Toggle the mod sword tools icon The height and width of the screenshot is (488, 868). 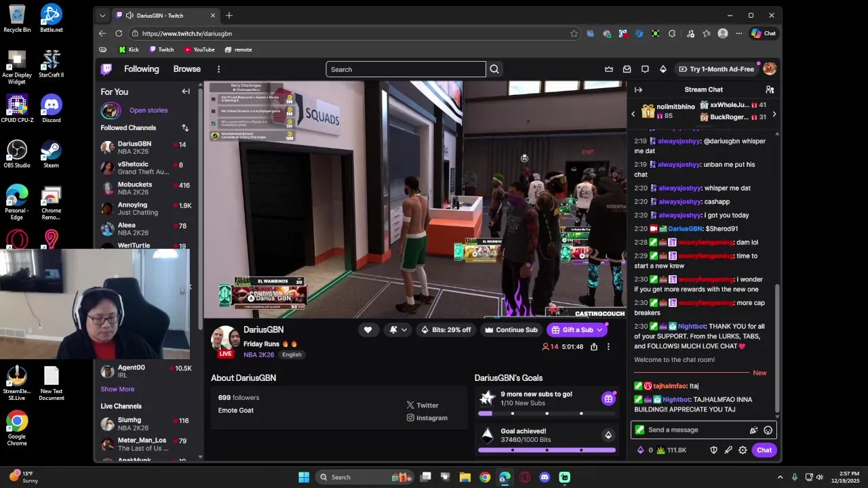coord(728,450)
